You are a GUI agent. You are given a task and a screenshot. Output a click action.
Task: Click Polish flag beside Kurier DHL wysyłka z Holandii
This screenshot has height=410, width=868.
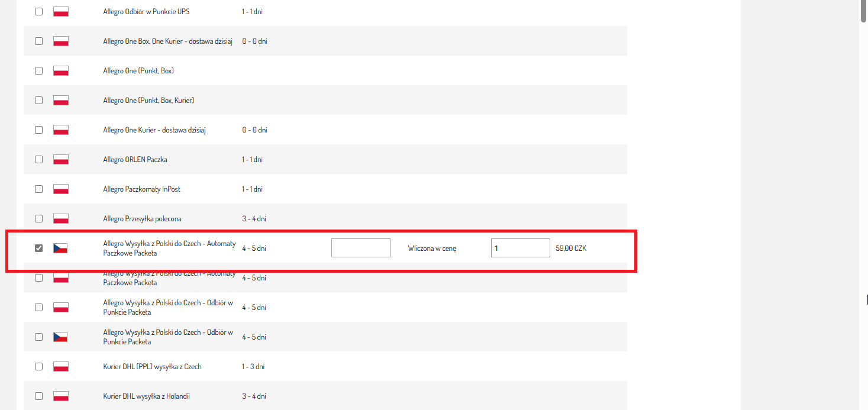[60, 396]
